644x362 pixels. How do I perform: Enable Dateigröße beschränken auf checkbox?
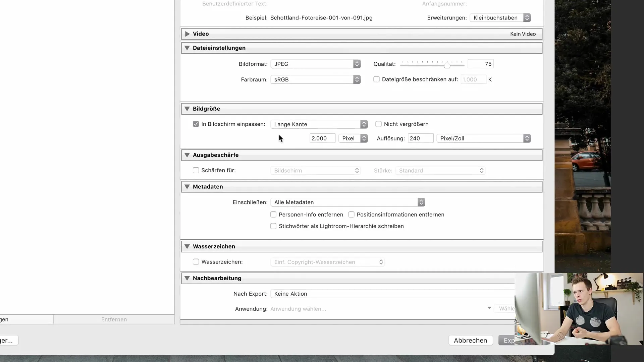pyautogui.click(x=376, y=79)
